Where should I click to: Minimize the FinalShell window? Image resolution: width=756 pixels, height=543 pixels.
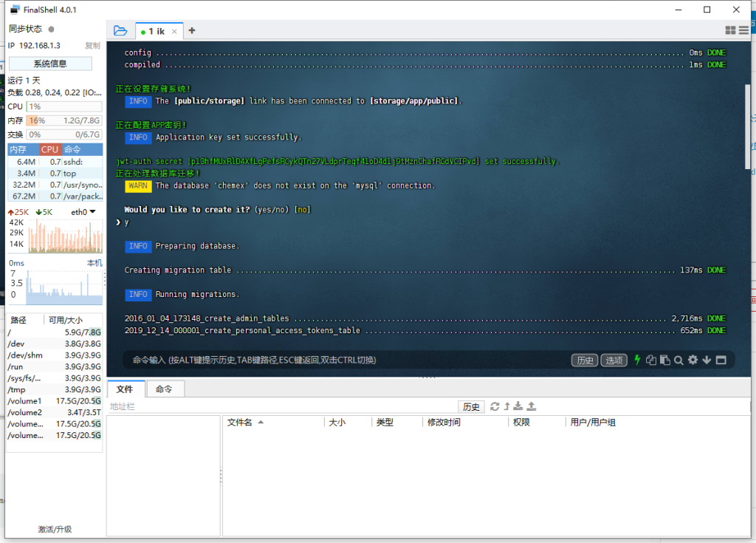click(678, 10)
